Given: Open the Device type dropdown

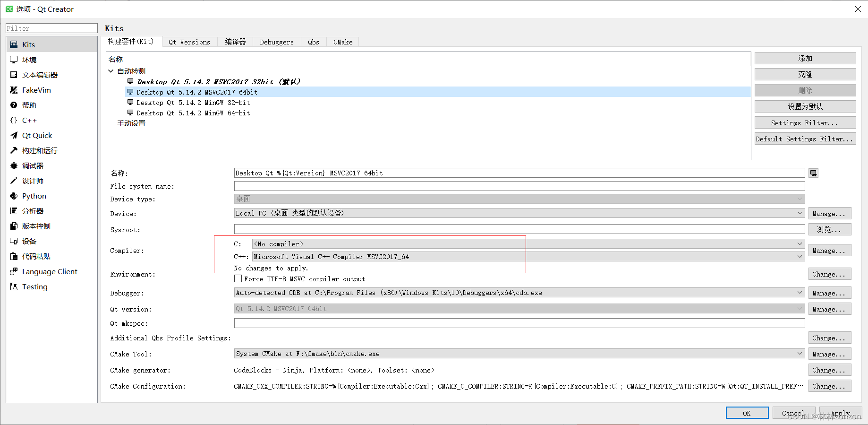Looking at the screenshot, I should pyautogui.click(x=519, y=199).
